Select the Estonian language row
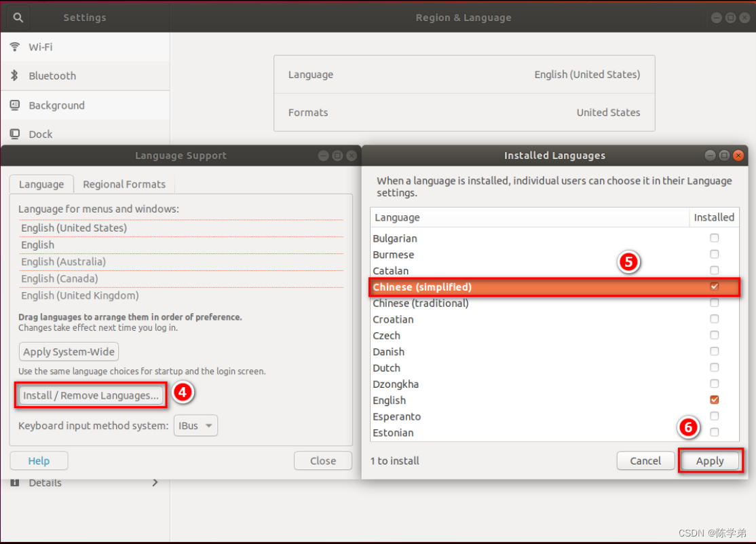The height and width of the screenshot is (544, 756). [x=554, y=433]
